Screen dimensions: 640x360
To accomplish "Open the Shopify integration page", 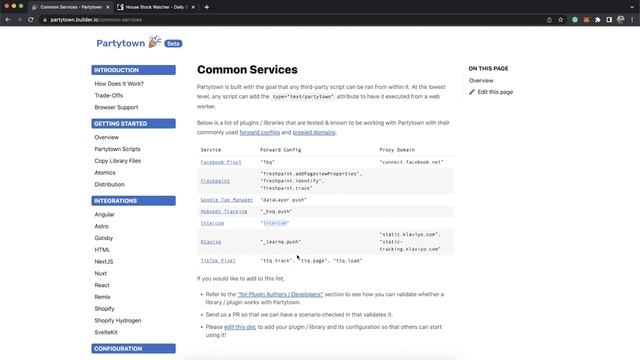I will 104,309.
